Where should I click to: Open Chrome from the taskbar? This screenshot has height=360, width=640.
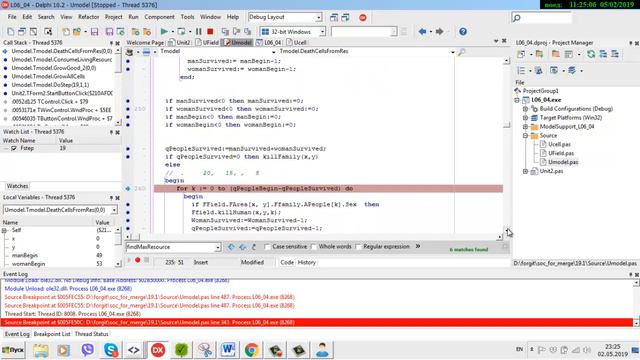tap(251, 350)
